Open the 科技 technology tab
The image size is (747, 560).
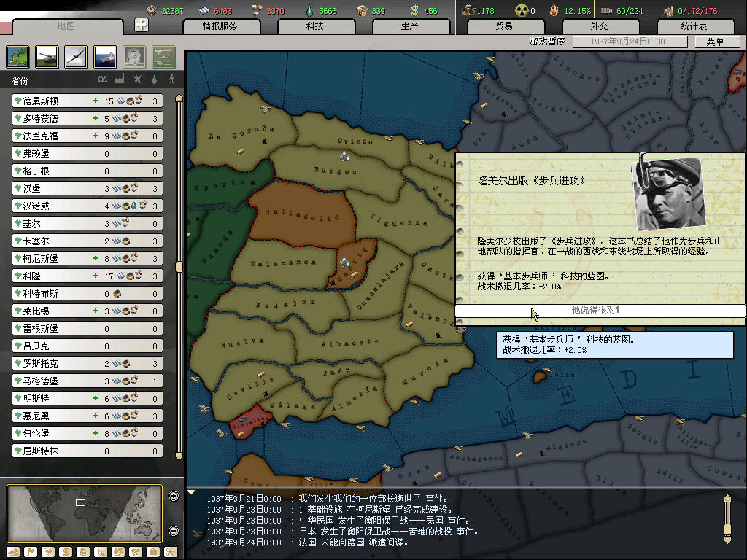point(314,26)
